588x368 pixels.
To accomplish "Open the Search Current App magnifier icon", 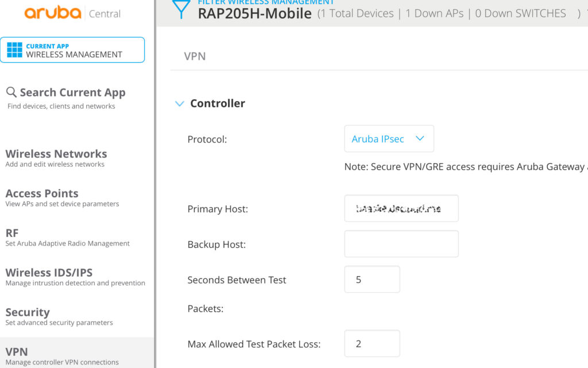I will pyautogui.click(x=10, y=92).
